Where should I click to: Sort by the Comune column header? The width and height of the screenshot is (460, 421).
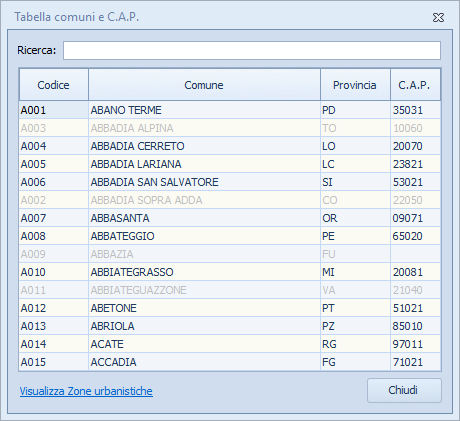(204, 85)
